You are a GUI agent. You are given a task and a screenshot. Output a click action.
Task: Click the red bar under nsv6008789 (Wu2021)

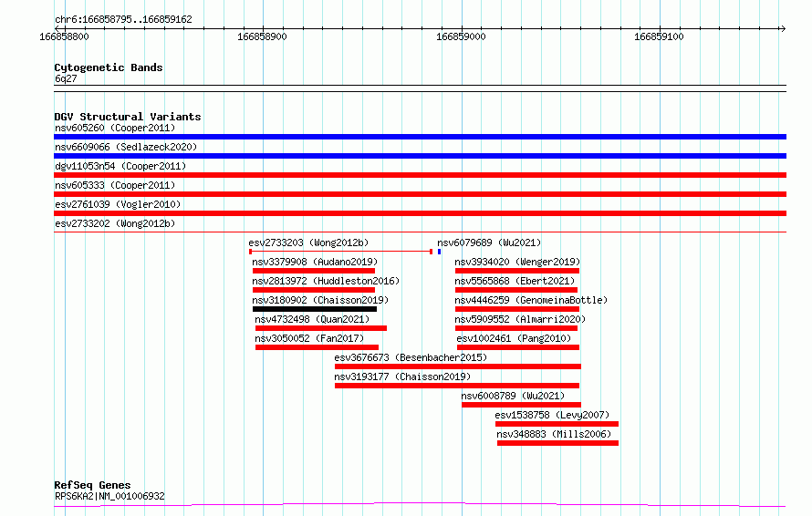522,405
